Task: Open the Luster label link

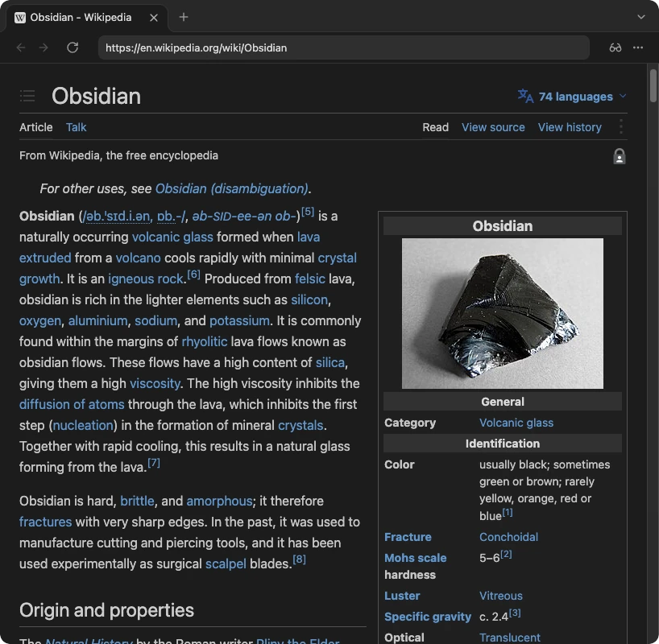Action: tap(402, 597)
